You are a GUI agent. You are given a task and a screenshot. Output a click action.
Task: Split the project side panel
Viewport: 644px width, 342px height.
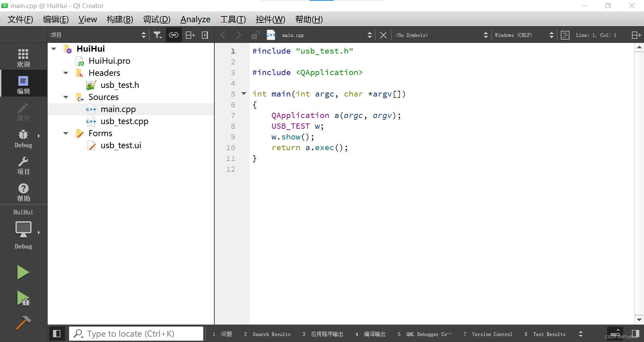click(x=190, y=35)
